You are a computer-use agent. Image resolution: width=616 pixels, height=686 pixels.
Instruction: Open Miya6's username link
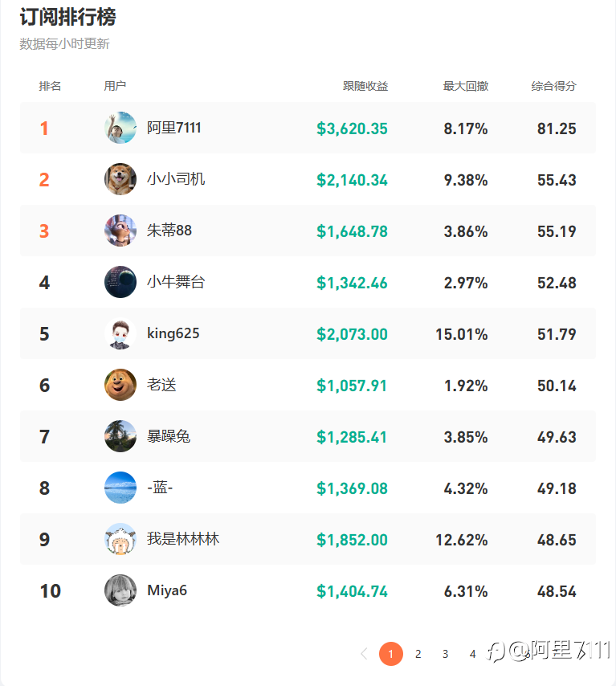click(167, 590)
